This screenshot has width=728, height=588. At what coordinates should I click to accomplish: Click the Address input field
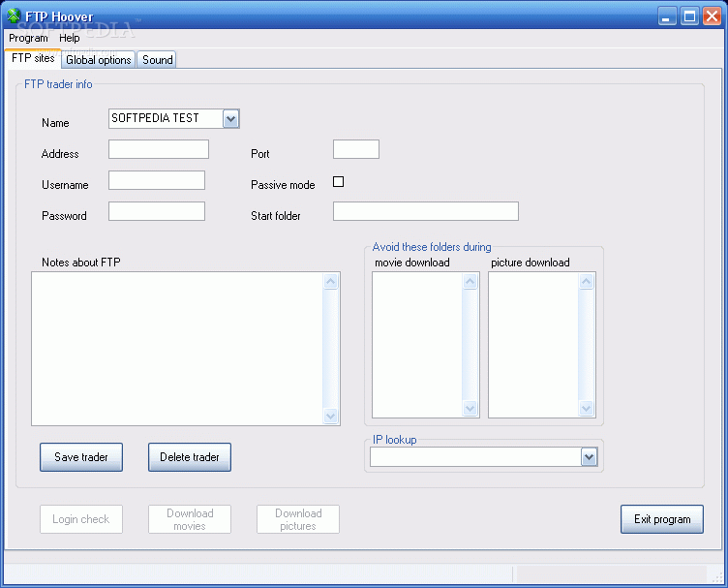coord(159,149)
